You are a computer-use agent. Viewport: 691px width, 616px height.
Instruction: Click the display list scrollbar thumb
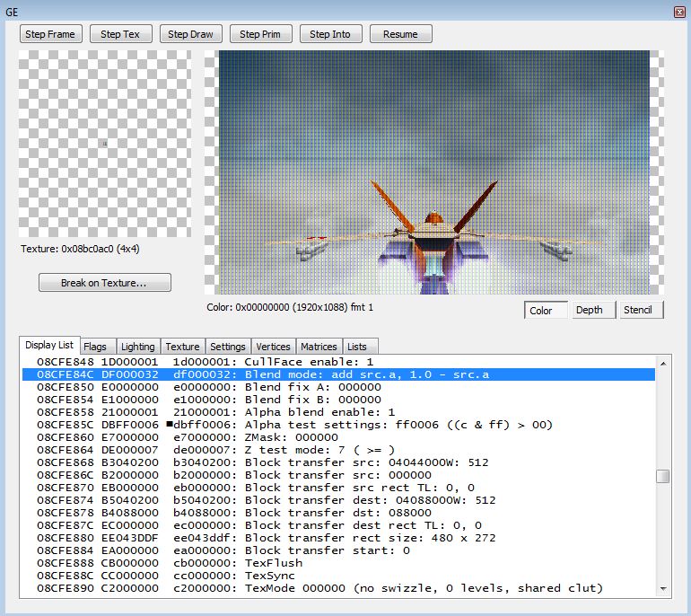point(662,476)
